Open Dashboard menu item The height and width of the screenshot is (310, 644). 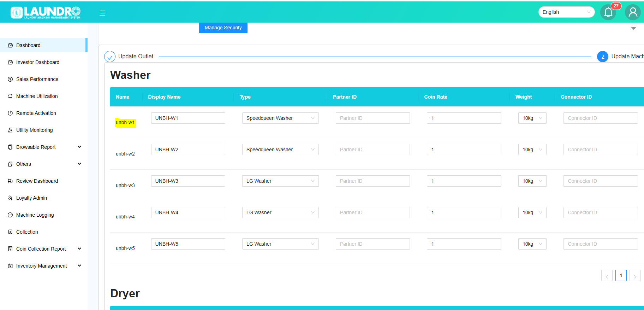pos(44,45)
